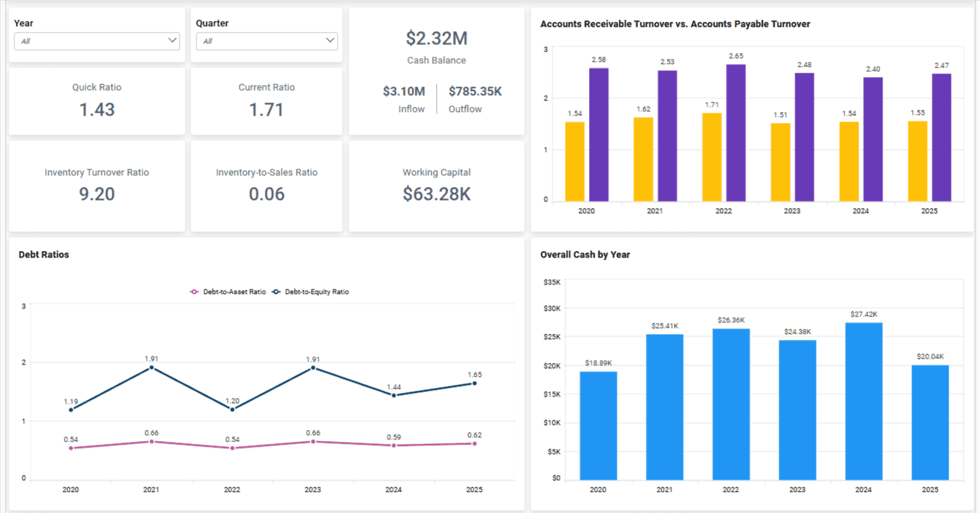Toggle the Debt-to-Equity Ratio legend item

click(317, 292)
